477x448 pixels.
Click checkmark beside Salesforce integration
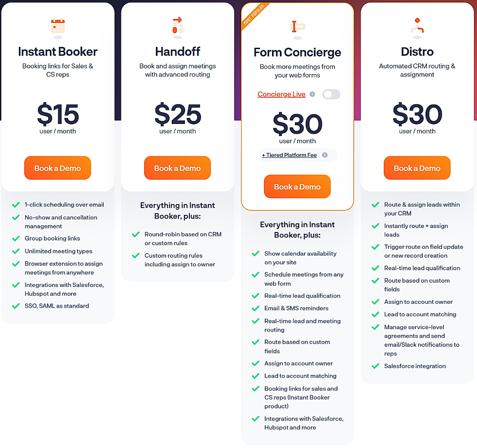click(375, 366)
